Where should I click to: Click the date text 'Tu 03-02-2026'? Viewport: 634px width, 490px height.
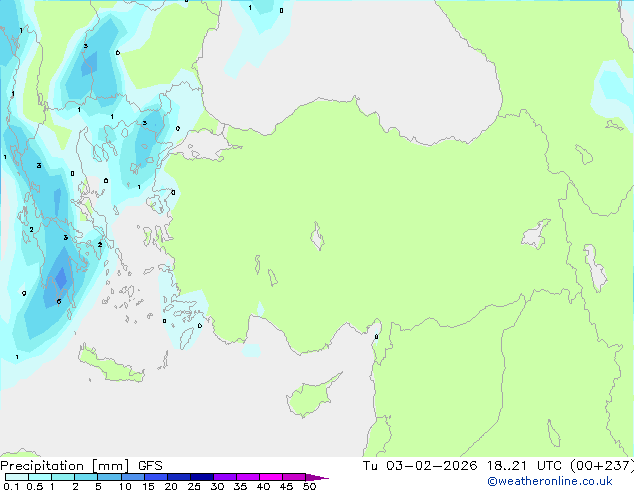[x=420, y=466]
